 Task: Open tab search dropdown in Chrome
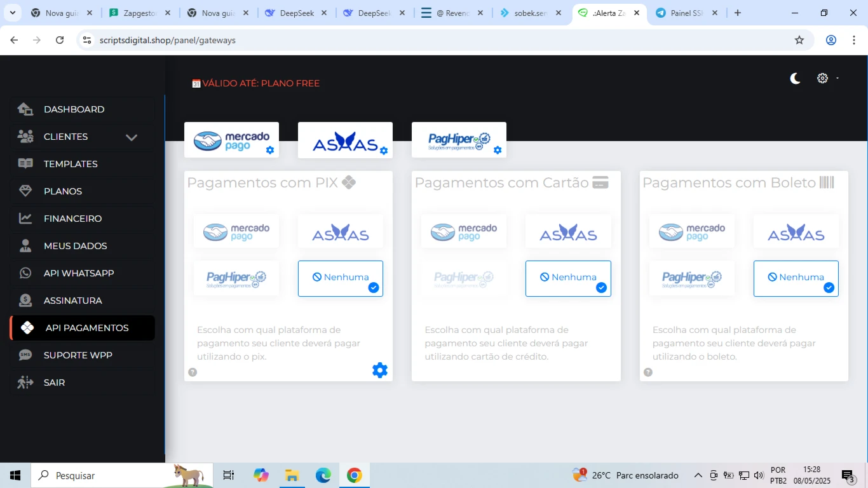(13, 13)
